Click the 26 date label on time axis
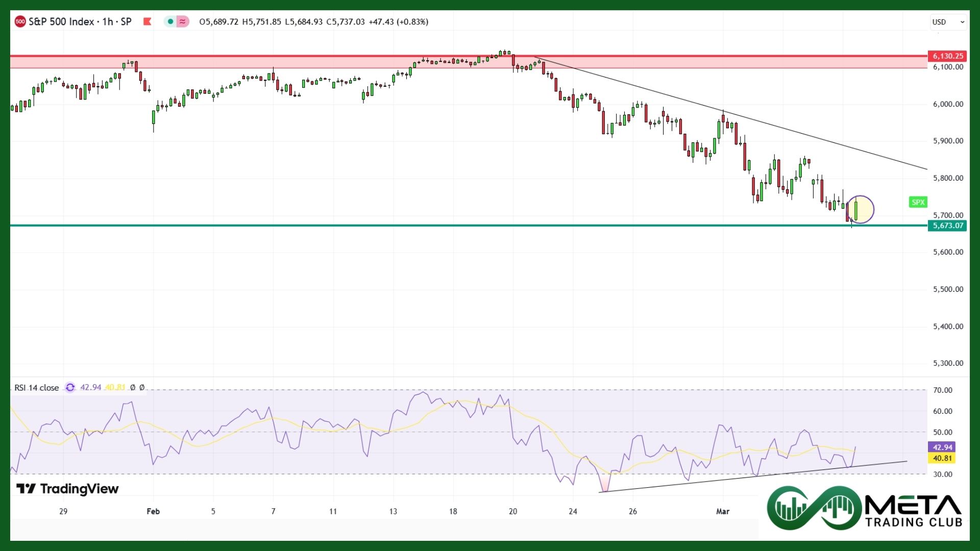 click(633, 511)
